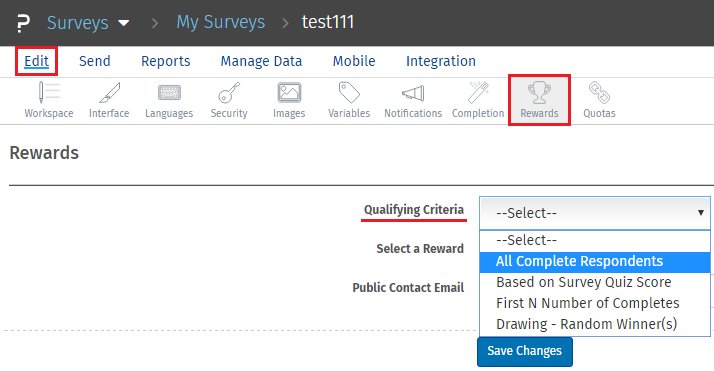This screenshot has height=371, width=714.
Task: Open the Qualifying Criteria dropdown
Action: click(x=595, y=213)
